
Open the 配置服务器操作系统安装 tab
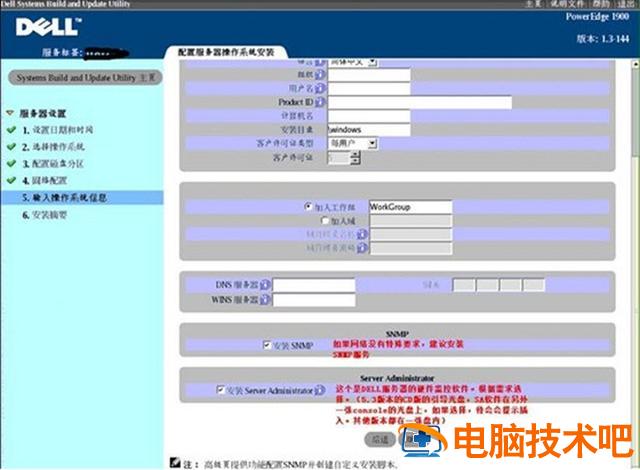click(226, 52)
